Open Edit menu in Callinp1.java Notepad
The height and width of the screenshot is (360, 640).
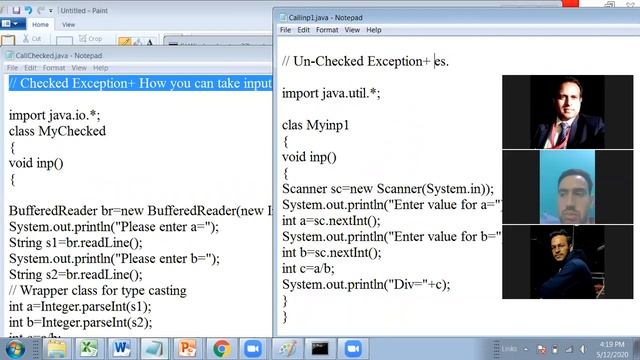303,30
